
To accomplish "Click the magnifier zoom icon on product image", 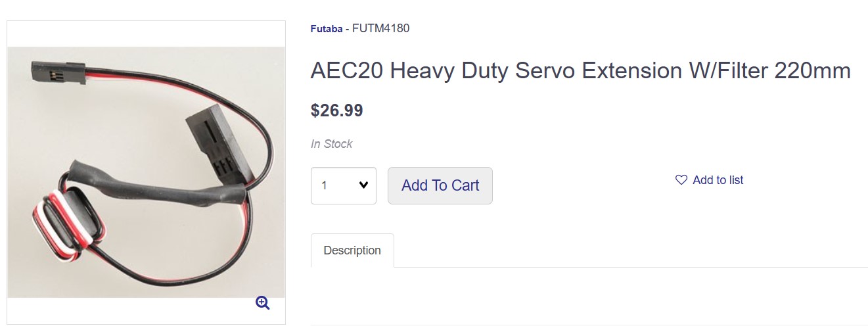I will click(263, 303).
